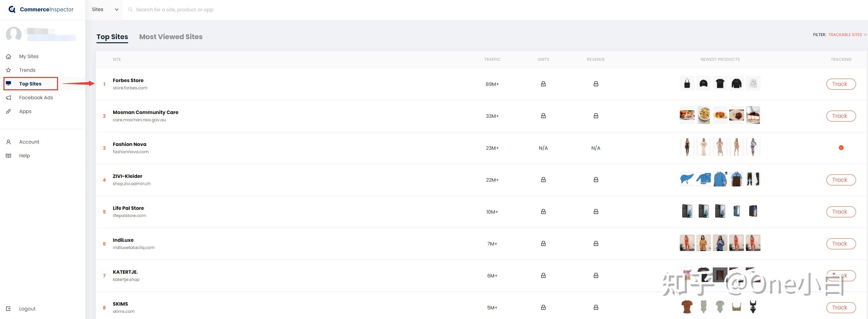Click the lock icon under Units for Forbes Store
This screenshot has width=868, height=319.
coord(543,84)
